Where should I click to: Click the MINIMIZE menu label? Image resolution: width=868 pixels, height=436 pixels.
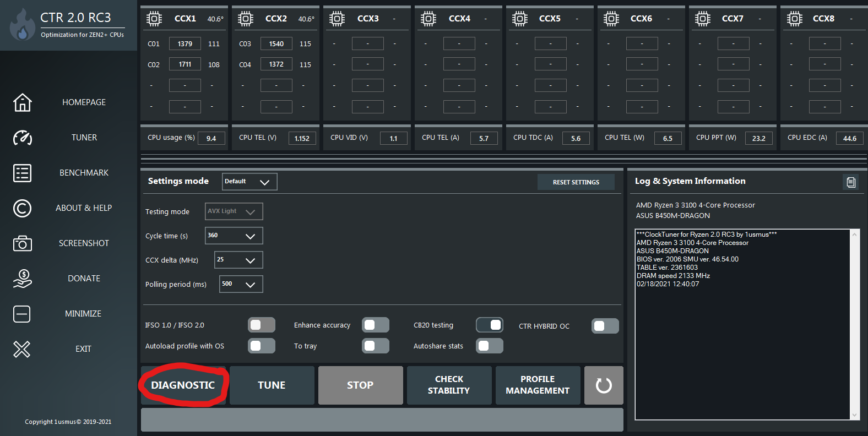coord(83,314)
